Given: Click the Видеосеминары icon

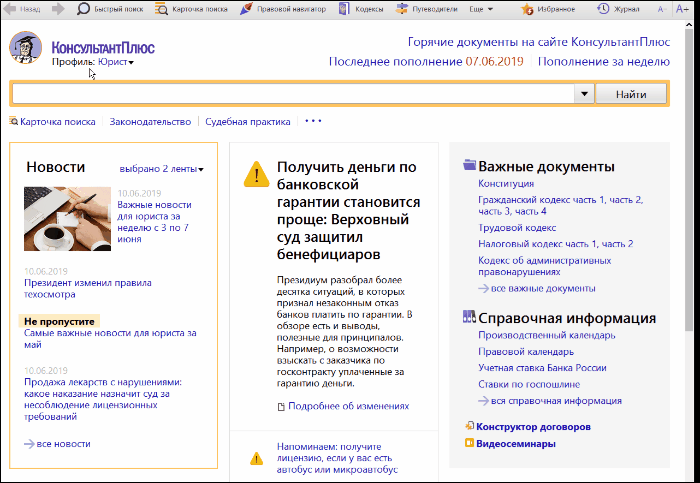Looking at the screenshot, I should pyautogui.click(x=469, y=443).
